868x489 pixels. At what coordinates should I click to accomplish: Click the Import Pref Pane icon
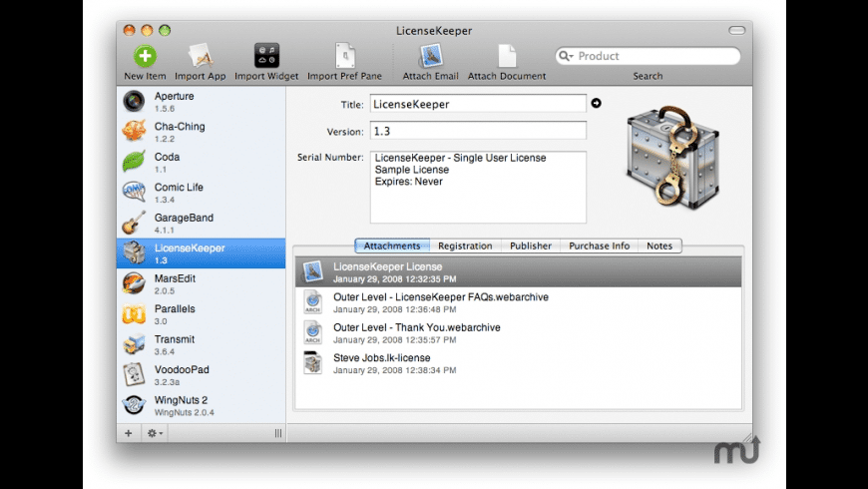tap(345, 56)
